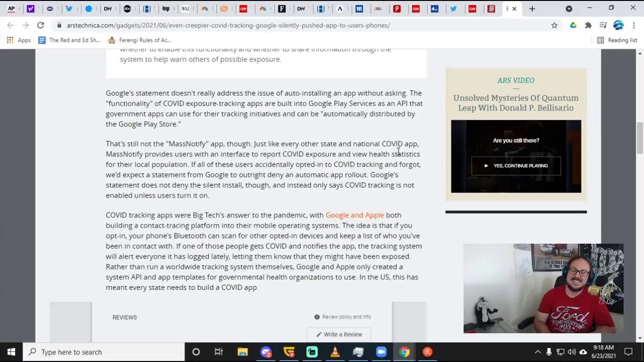Show hidden system tray icons

click(537, 352)
